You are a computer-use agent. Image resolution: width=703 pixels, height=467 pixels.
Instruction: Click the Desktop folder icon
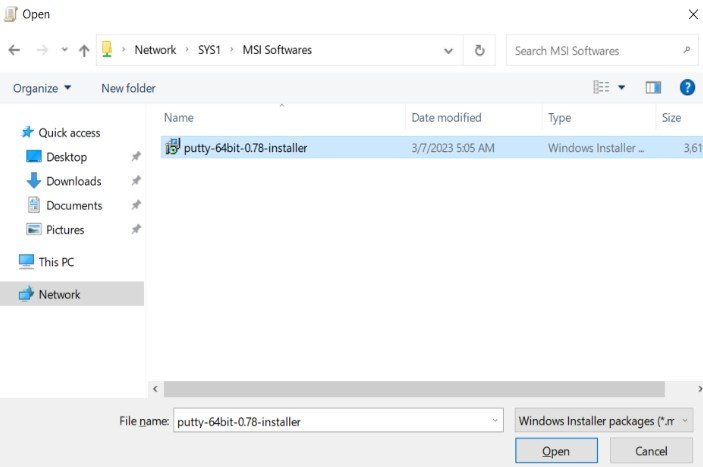click(34, 156)
